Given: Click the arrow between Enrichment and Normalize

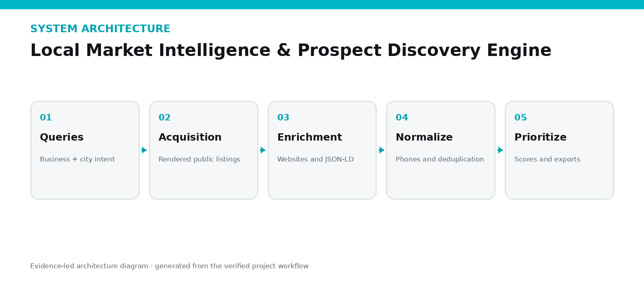Looking at the screenshot, I should coord(382,150).
